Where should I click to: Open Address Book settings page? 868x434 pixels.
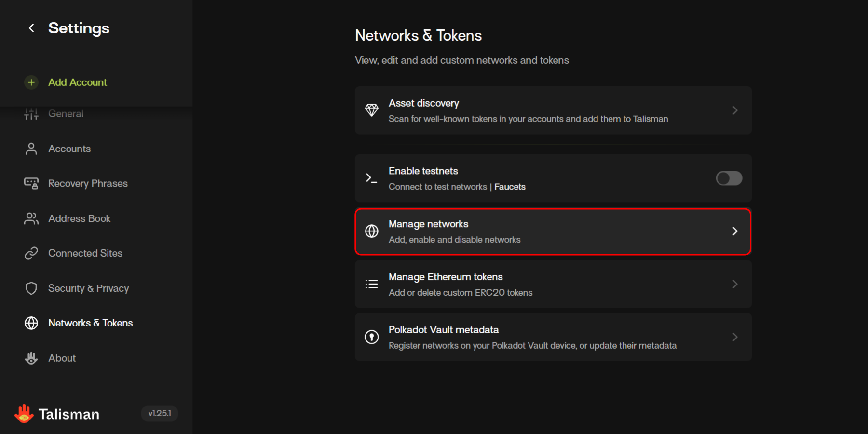pos(79,219)
